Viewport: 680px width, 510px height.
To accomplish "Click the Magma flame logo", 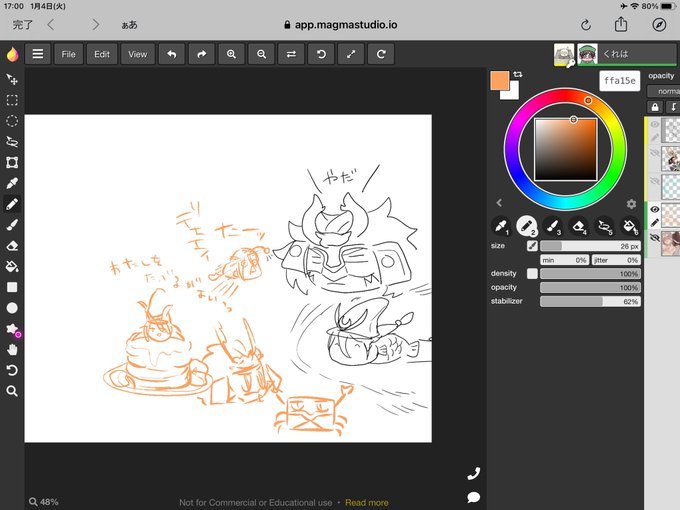I will click(x=12, y=54).
